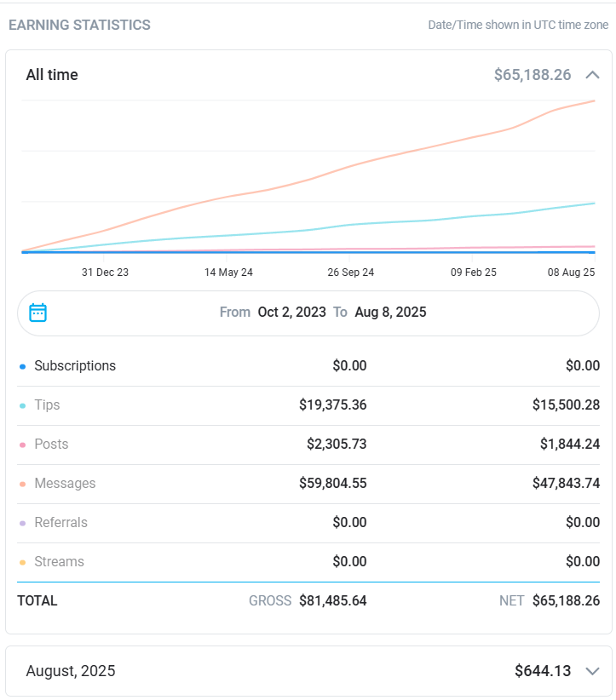
Task: Click the All time header title
Action: click(52, 75)
